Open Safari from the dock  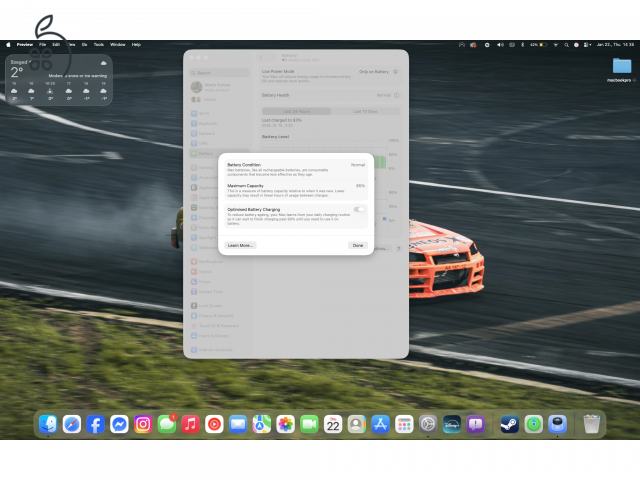pyautogui.click(x=72, y=424)
